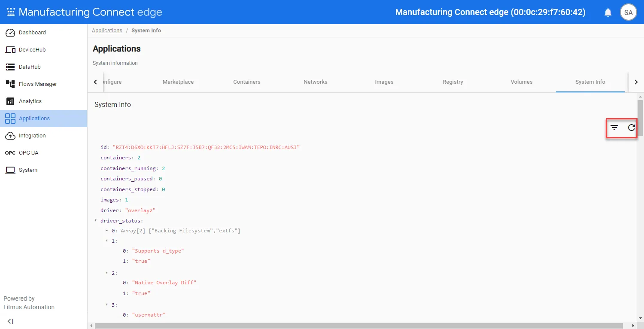644x329 pixels.
Task: Click the partially hidden Configure tab
Action: point(112,82)
